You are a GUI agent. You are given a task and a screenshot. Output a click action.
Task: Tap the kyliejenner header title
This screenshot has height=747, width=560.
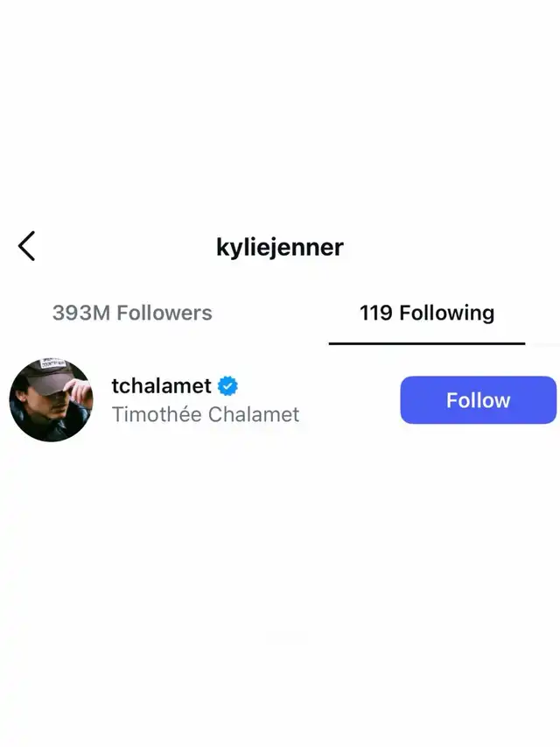click(x=280, y=247)
